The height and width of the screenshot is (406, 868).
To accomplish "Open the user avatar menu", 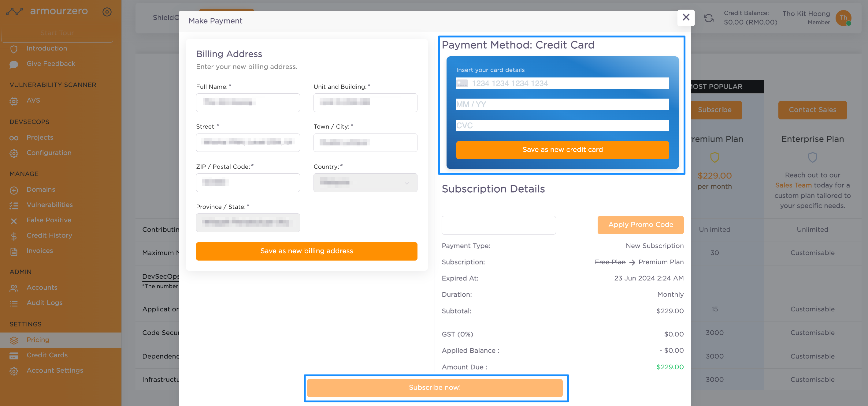I will 844,18.
